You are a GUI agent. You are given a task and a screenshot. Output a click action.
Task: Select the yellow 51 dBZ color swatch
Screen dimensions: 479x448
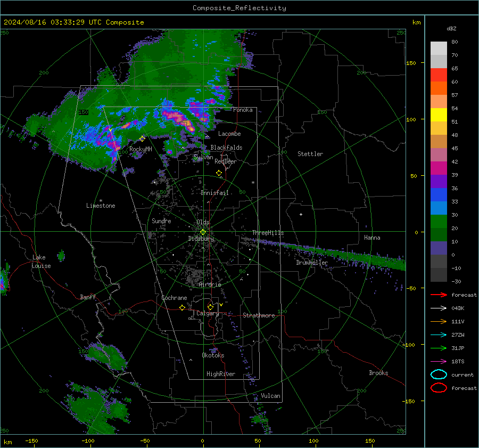click(x=439, y=115)
